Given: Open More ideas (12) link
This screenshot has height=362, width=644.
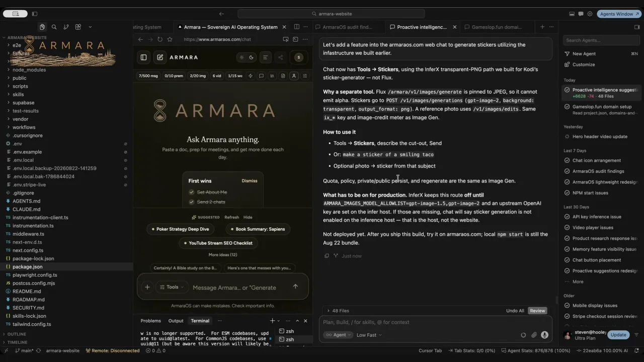Looking at the screenshot, I should pyautogui.click(x=223, y=255).
